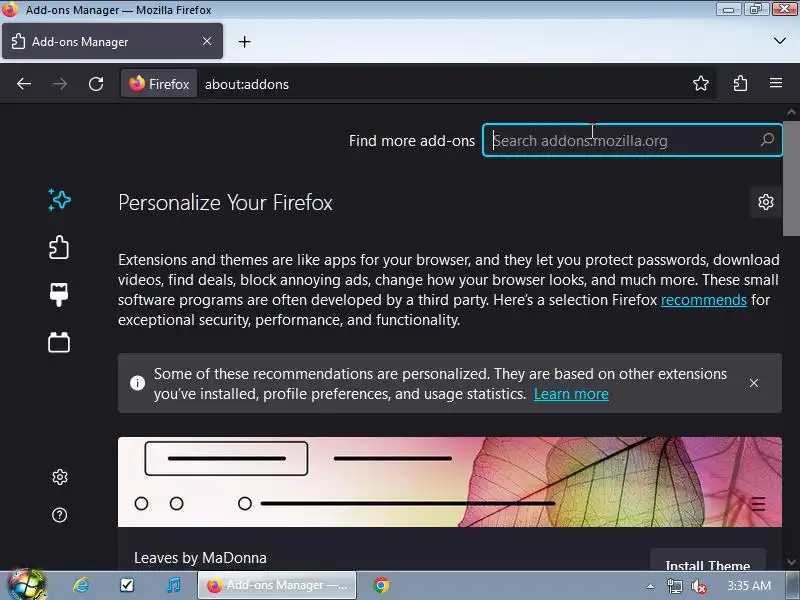The image size is (800, 600).
Task: Open the tools for all add-ons gear menu
Action: pyautogui.click(x=765, y=202)
